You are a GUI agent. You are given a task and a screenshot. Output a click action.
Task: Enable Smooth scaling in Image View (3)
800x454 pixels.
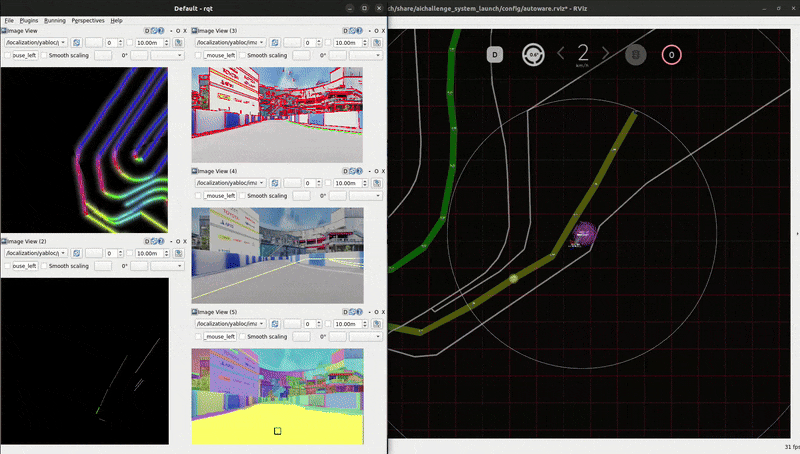tap(242, 55)
